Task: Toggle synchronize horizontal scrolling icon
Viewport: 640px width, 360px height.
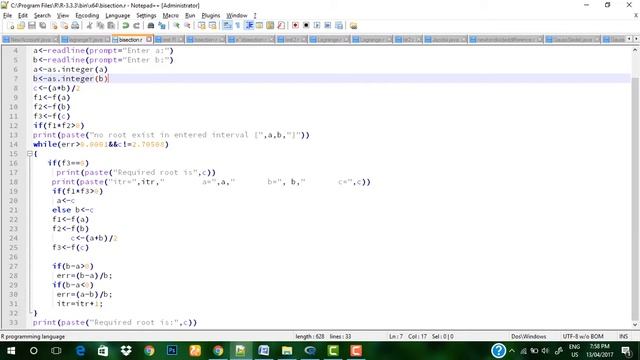Action: pos(212,26)
